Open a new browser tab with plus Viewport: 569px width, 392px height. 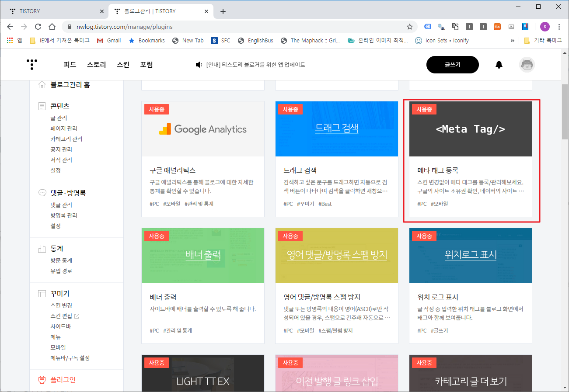point(223,11)
